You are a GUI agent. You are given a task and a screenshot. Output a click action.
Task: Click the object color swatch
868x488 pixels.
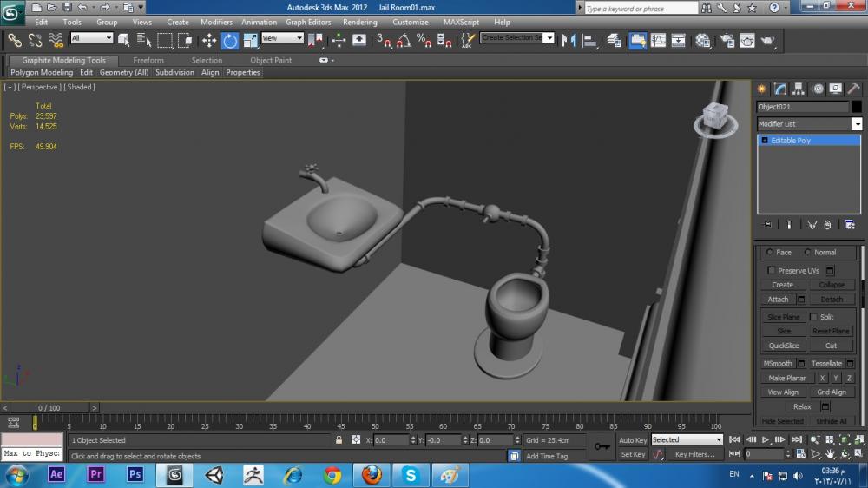pos(857,107)
